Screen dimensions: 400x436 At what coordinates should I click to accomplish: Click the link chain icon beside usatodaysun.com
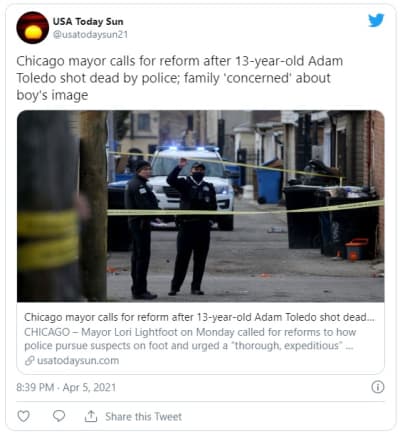[x=30, y=361]
